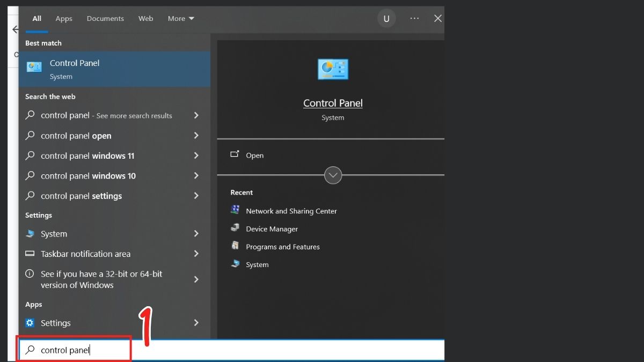Screen dimensions: 644x362
Task: Click the Settings gear app icon
Action: point(30,323)
